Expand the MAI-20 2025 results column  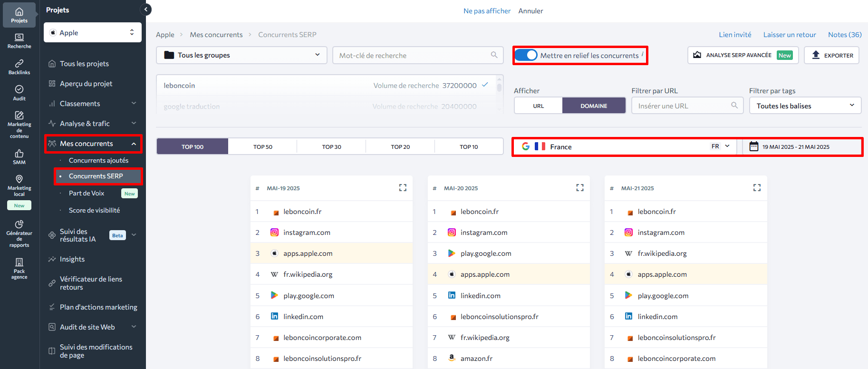[x=580, y=188]
